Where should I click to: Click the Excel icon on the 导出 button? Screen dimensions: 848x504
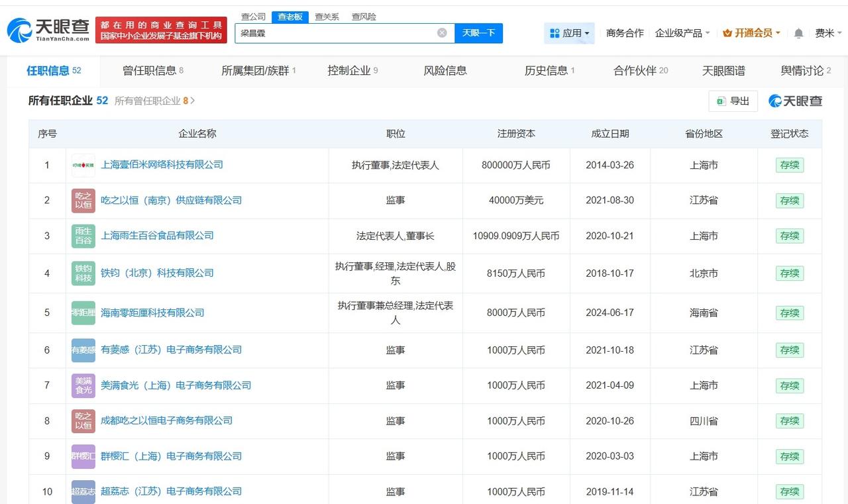(721, 101)
